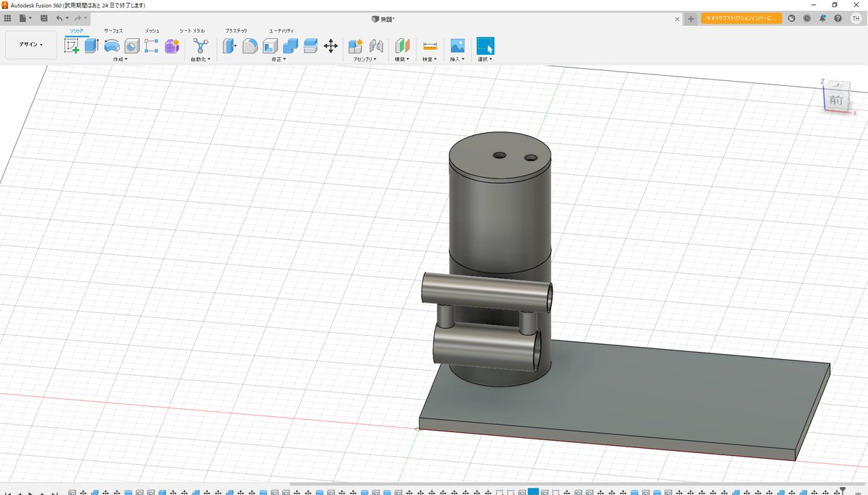
Task: Switch to the ソリッド tab
Action: 77,30
